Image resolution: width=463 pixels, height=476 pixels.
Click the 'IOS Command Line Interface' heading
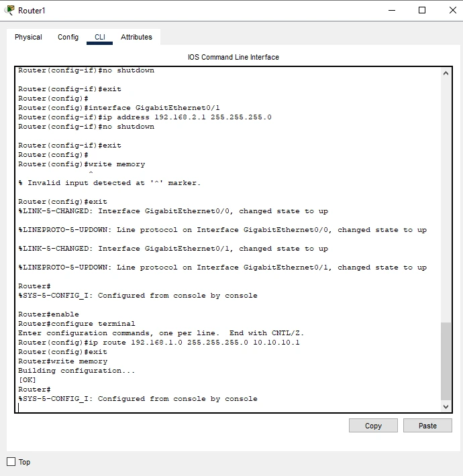click(x=234, y=57)
